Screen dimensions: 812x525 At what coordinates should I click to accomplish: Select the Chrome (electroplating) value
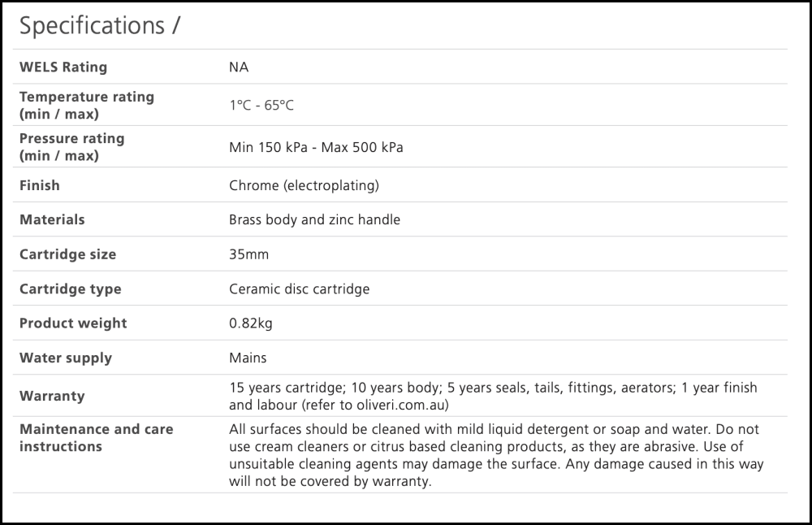click(x=304, y=185)
